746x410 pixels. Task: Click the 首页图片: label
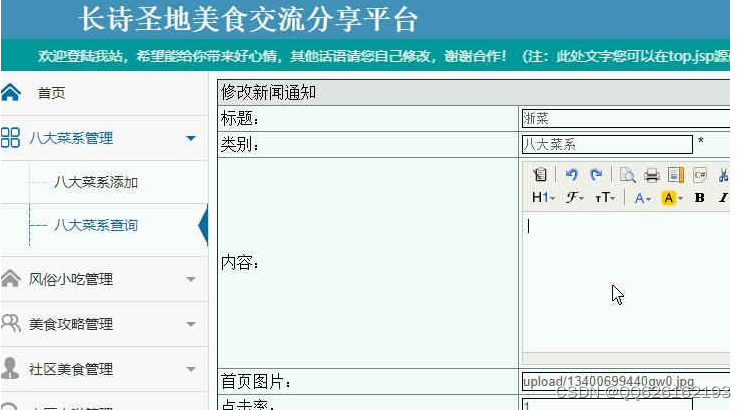point(256,381)
